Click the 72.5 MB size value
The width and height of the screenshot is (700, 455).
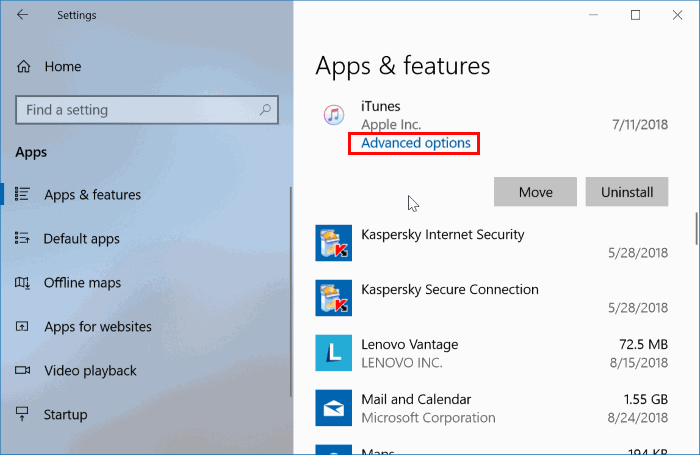(643, 344)
